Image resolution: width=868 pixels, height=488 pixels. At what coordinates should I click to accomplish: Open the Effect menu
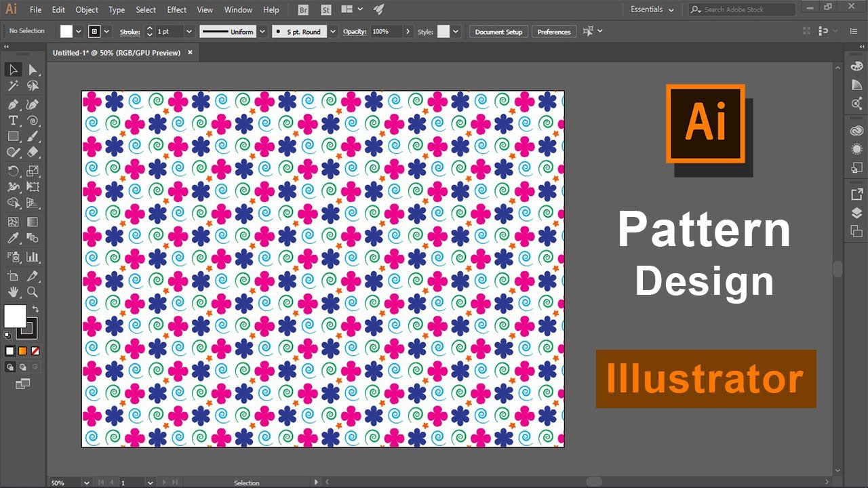click(x=177, y=9)
